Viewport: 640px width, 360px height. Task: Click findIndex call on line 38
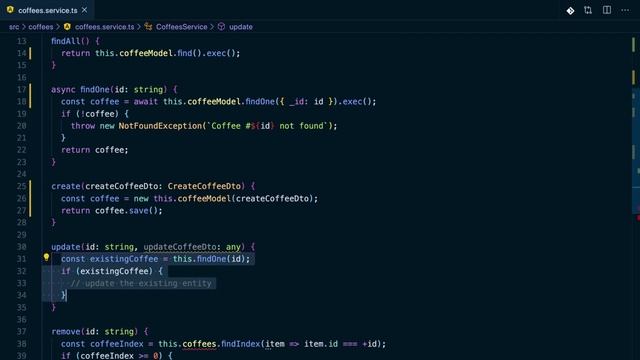tap(240, 344)
